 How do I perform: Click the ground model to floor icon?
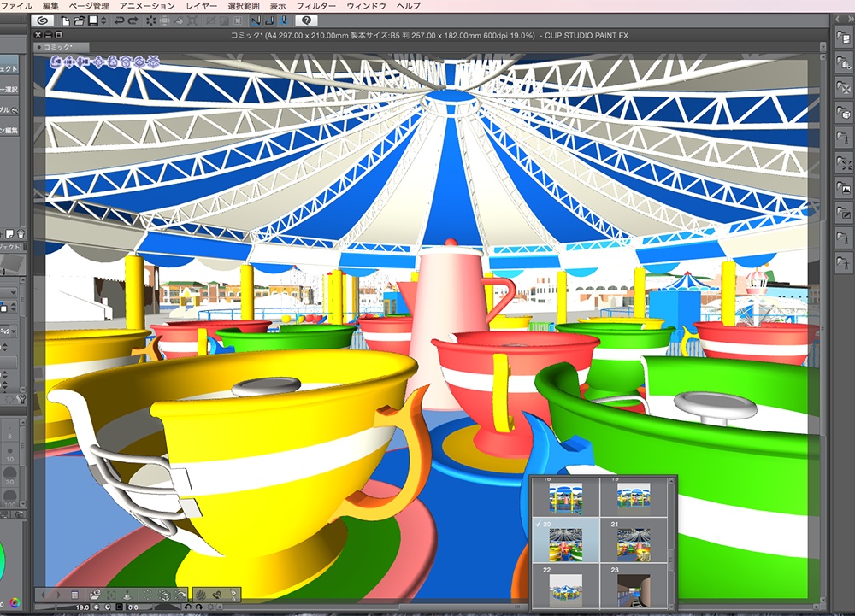127,595
